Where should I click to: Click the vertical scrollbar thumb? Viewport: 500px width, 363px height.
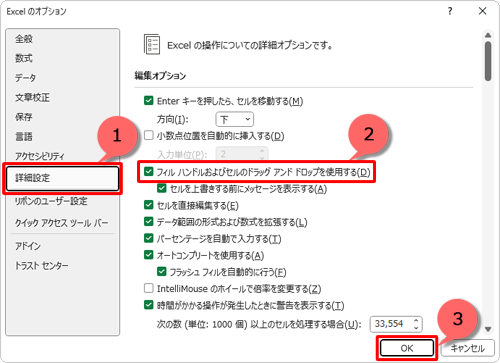(488, 61)
